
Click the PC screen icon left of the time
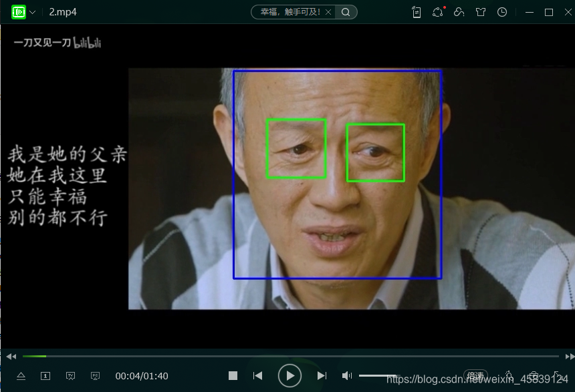[95, 376]
